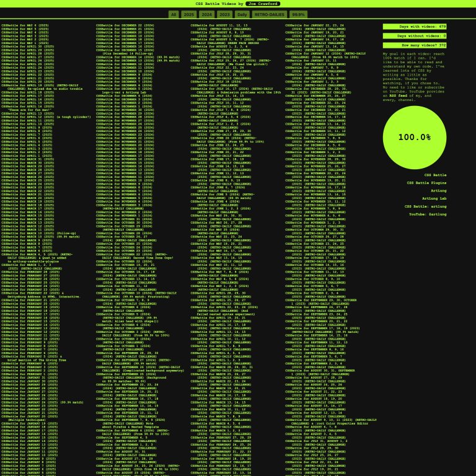This screenshot has height=476, width=476.
Task: Open APRIL 12 (2025) tough cylinder video
Action: tap(46, 117)
